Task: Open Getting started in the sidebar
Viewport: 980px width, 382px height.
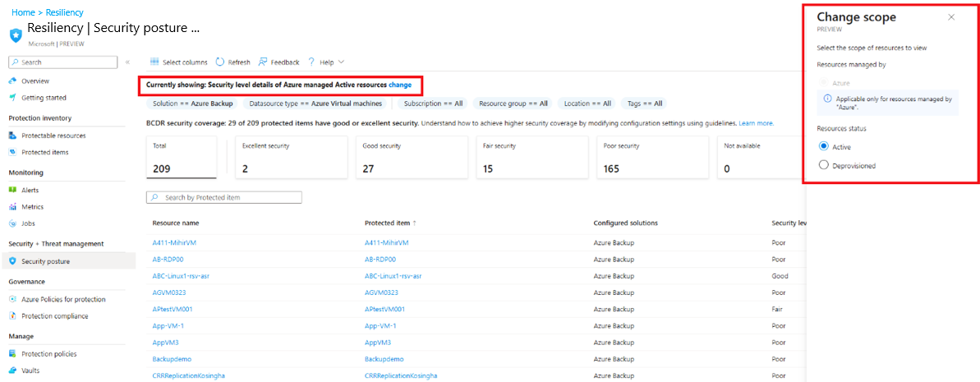Action: click(44, 98)
